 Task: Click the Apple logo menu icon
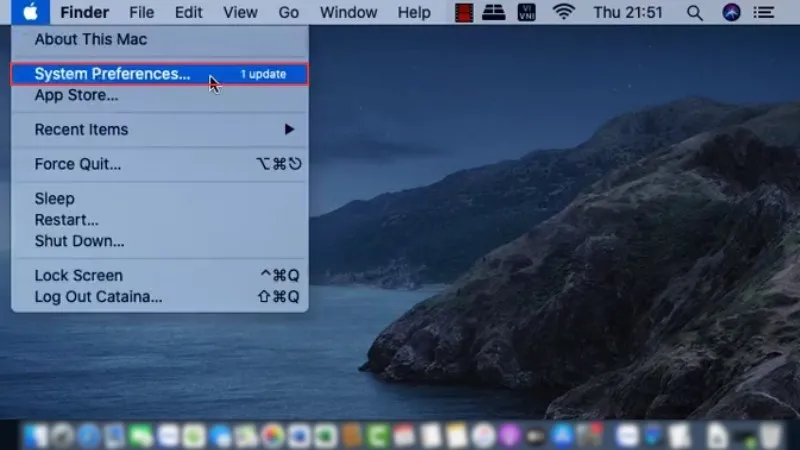point(31,13)
